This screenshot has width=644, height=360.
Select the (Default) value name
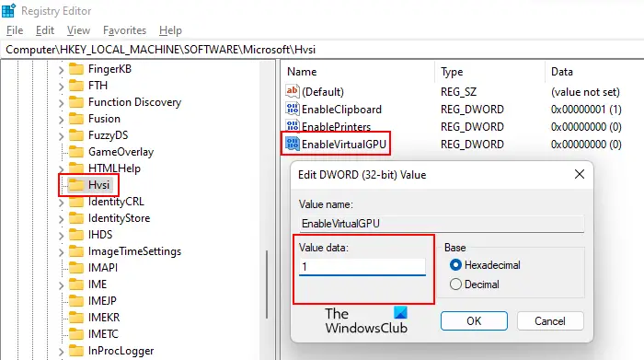(x=323, y=92)
